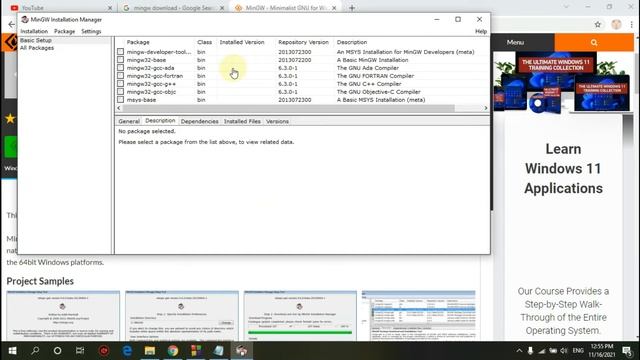Close the MinGW Minimalist GNU tab

(334, 8)
